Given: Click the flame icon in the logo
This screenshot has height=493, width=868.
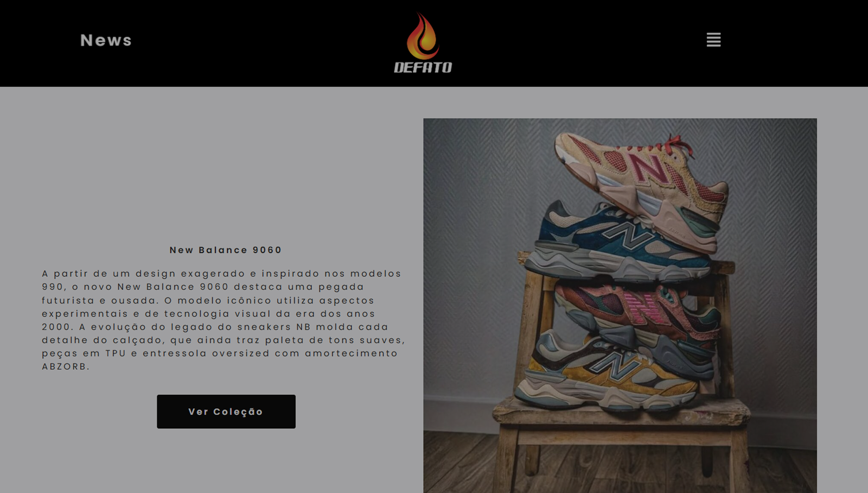Looking at the screenshot, I should tap(423, 36).
